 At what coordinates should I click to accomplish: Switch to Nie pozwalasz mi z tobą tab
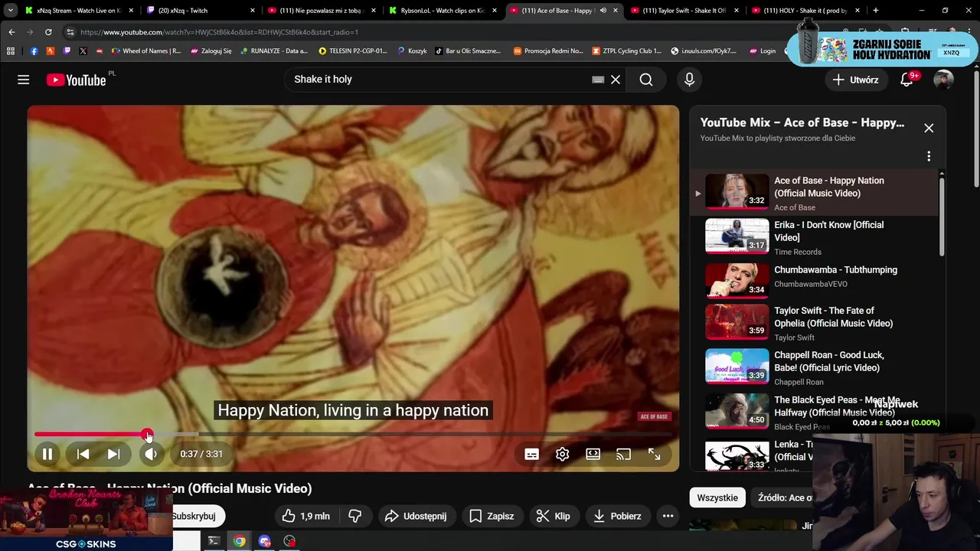[321, 11]
